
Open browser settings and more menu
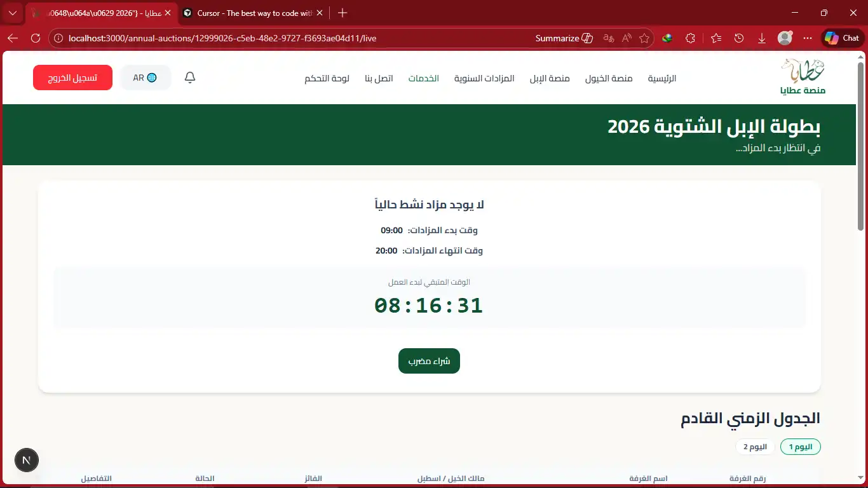(808, 38)
